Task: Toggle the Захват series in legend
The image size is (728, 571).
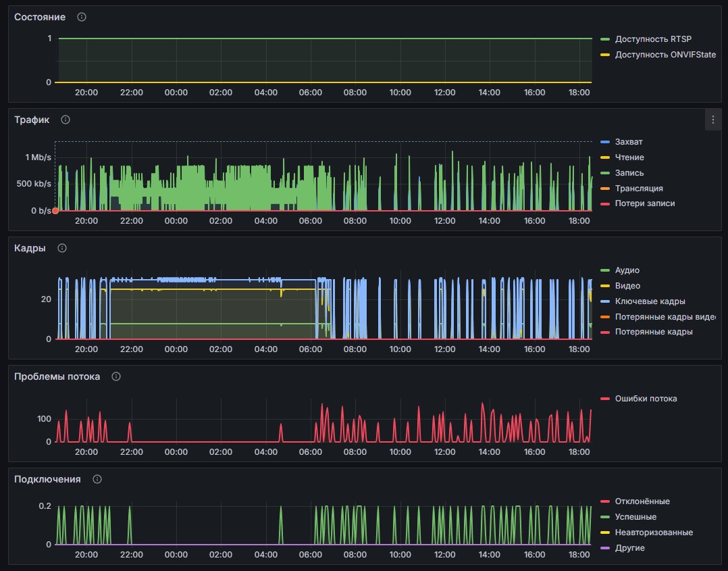Action: click(629, 142)
